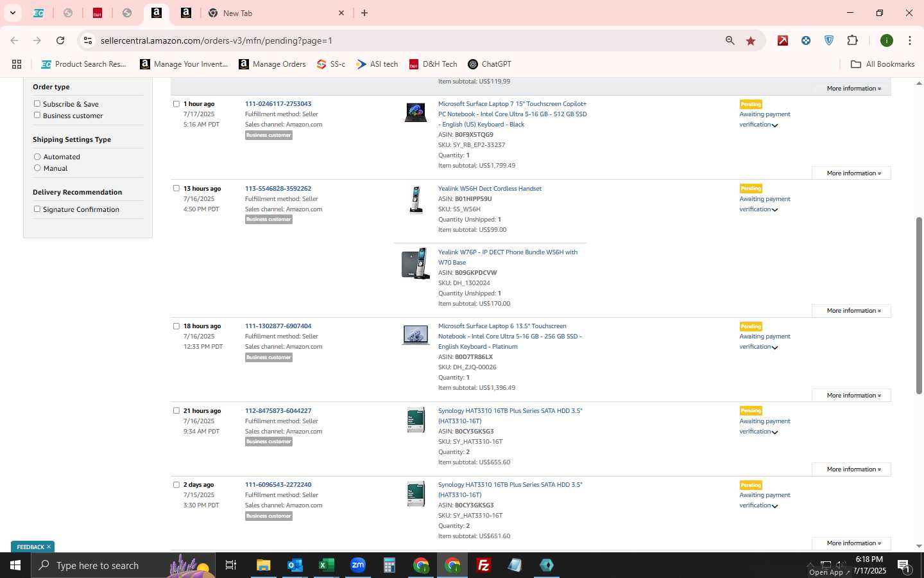Click the zoom magnifier icon in the address bar
Screen dimensions: 924x578
pos(730,40)
